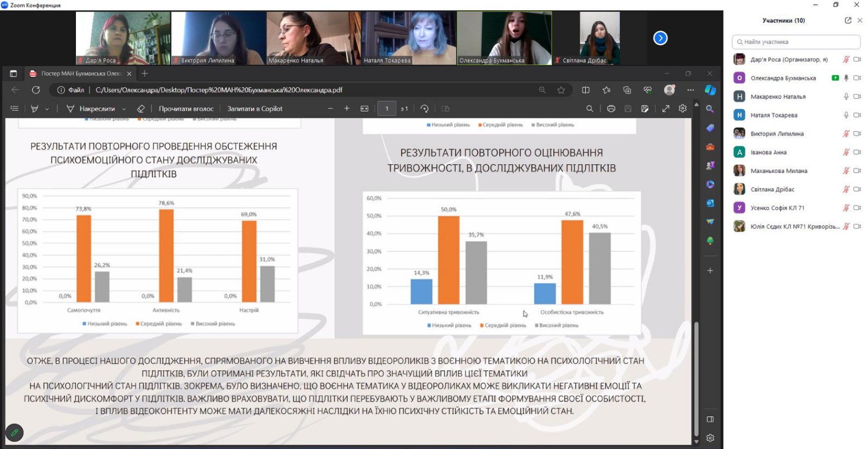This screenshot has height=449, width=868.
Task: Select the PDF highlight tool
Action: (35, 109)
